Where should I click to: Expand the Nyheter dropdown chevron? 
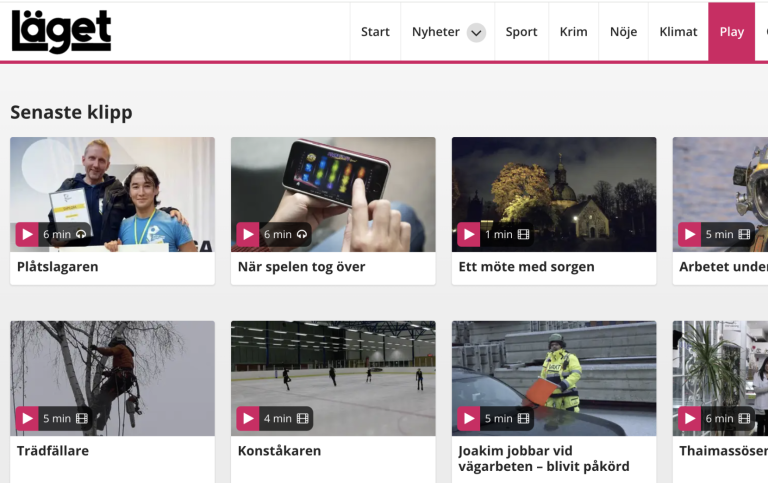(x=476, y=33)
